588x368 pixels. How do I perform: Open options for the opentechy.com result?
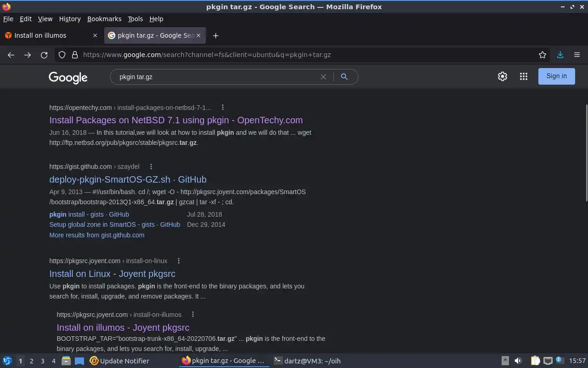coord(223,107)
